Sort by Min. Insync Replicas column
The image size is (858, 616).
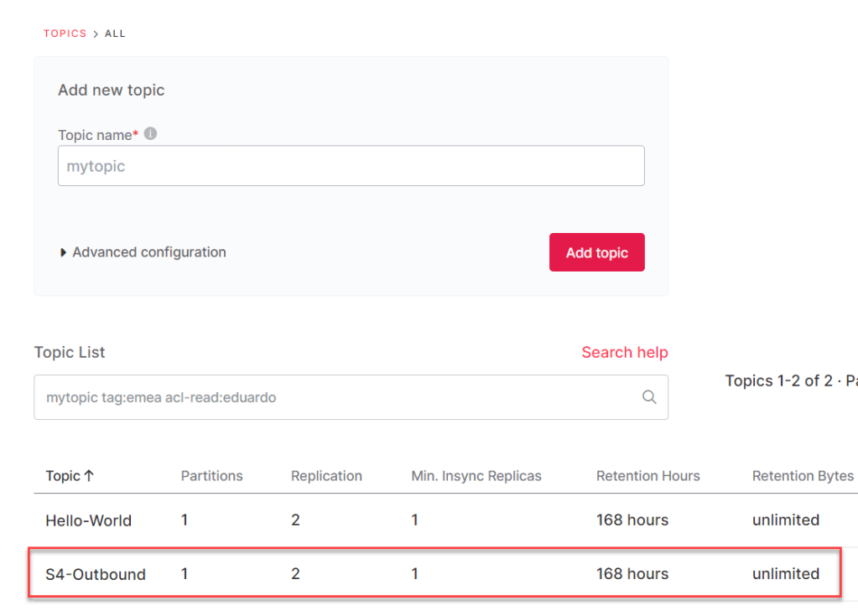[476, 476]
